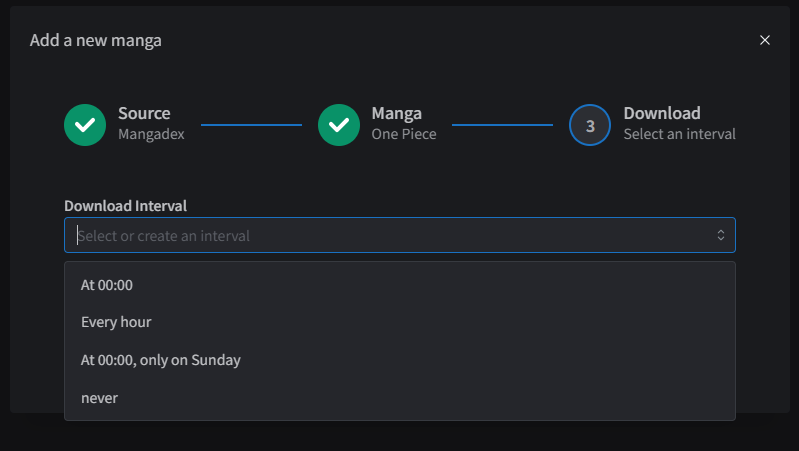Choose the At 00:00 interval option
Image resolution: width=799 pixels, height=451 pixels.
pos(400,285)
